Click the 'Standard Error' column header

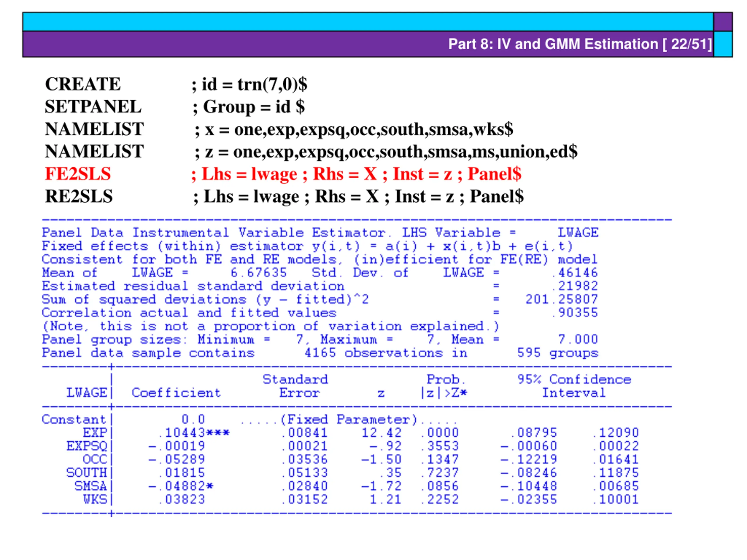click(x=296, y=386)
